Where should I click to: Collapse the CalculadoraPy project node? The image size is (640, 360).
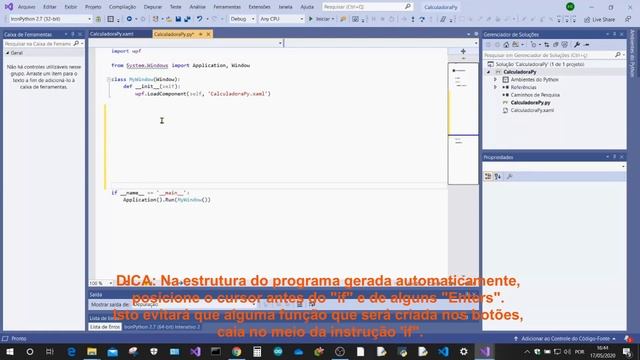488,72
